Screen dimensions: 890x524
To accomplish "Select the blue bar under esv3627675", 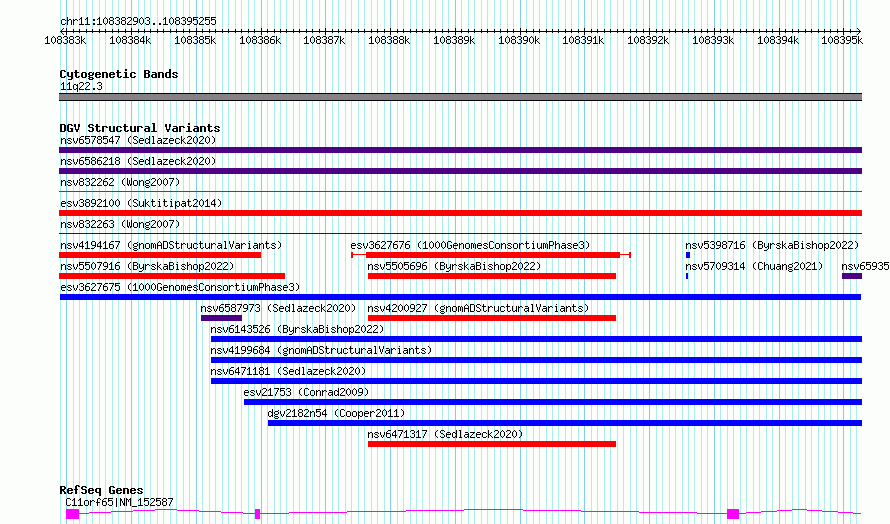I will [x=460, y=297].
